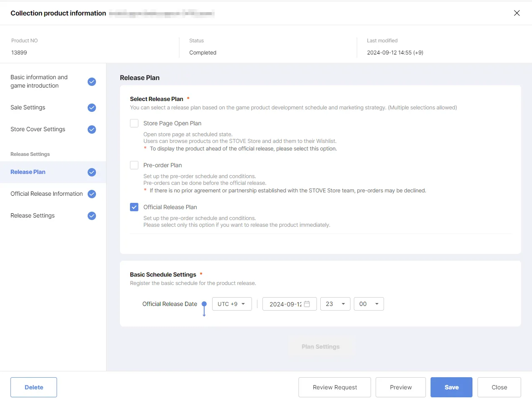Uncheck the Official Release Plan checkbox
Image resolution: width=532 pixels, height=399 pixels.
134,207
